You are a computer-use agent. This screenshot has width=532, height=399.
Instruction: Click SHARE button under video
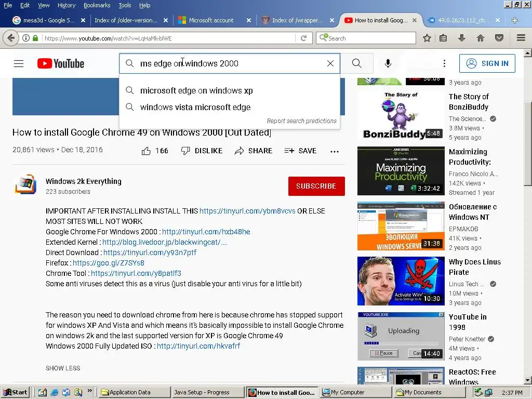point(254,151)
